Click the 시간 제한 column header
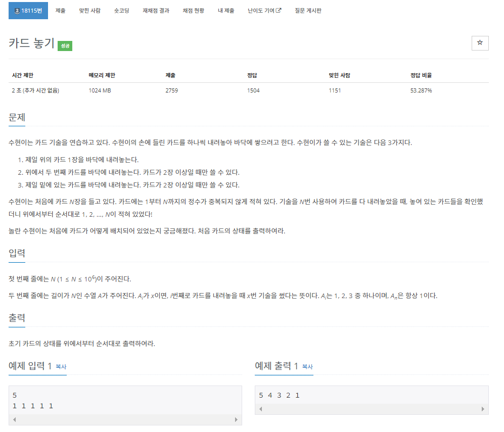This screenshot has width=504, height=432. click(23, 75)
